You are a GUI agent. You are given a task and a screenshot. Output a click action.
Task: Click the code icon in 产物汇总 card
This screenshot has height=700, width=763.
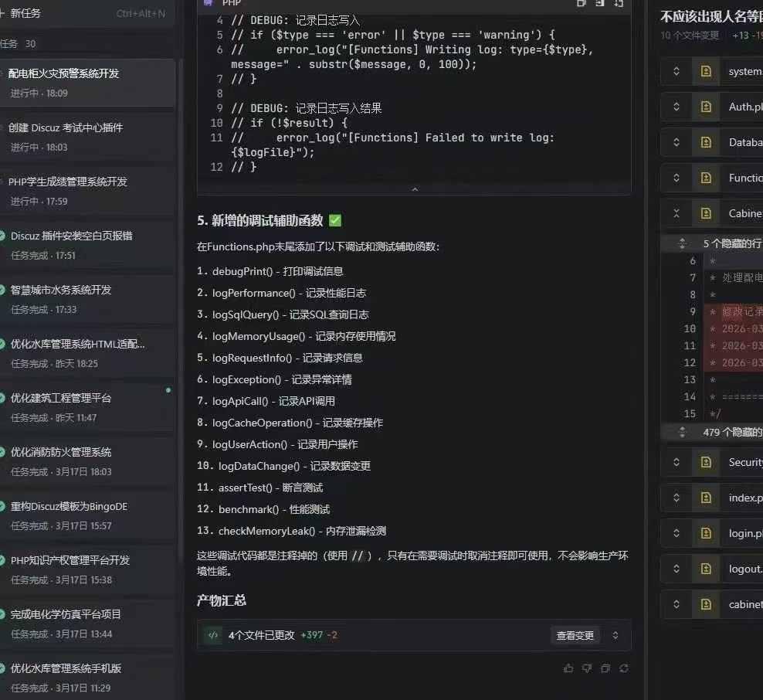(213, 635)
